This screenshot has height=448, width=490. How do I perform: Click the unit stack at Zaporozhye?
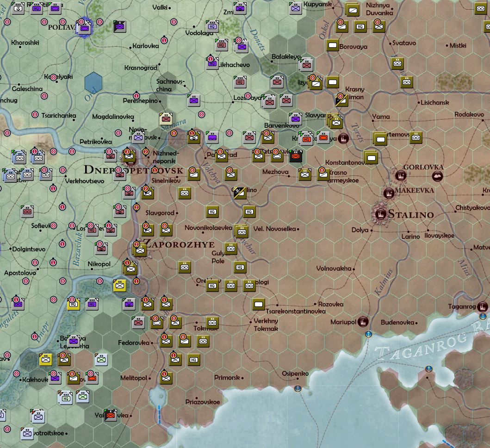pyautogui.click(x=140, y=250)
